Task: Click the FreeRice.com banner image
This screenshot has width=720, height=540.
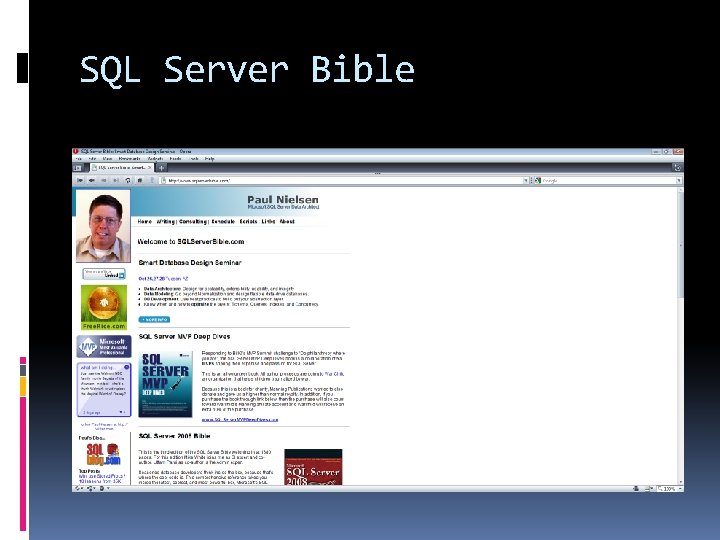Action: pos(104,307)
